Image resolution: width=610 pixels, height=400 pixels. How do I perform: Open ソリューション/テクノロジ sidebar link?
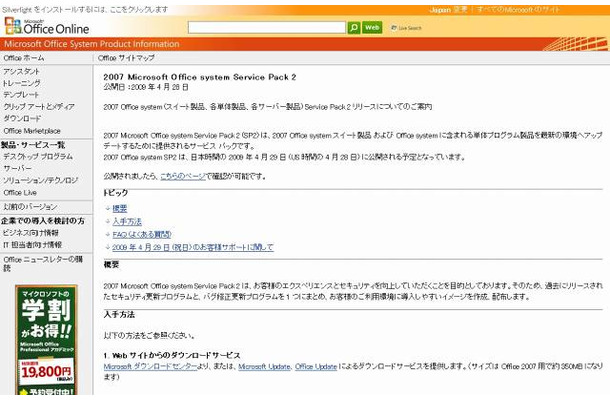coord(40,181)
